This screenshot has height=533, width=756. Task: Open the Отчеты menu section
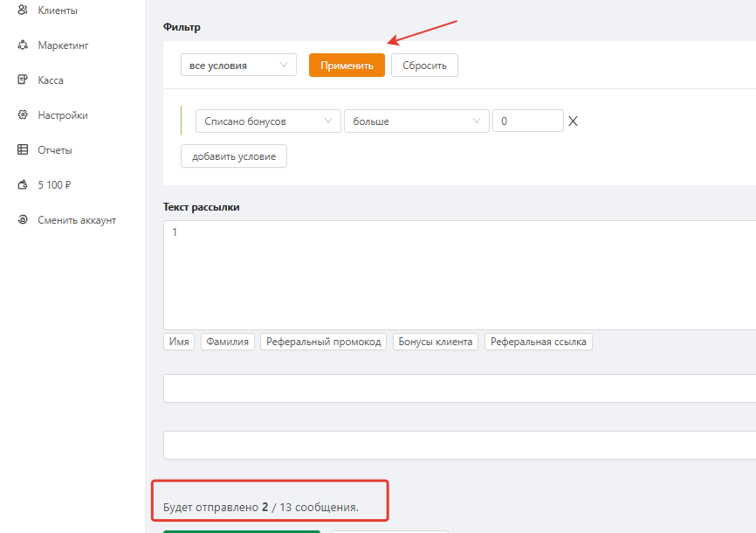(x=55, y=150)
